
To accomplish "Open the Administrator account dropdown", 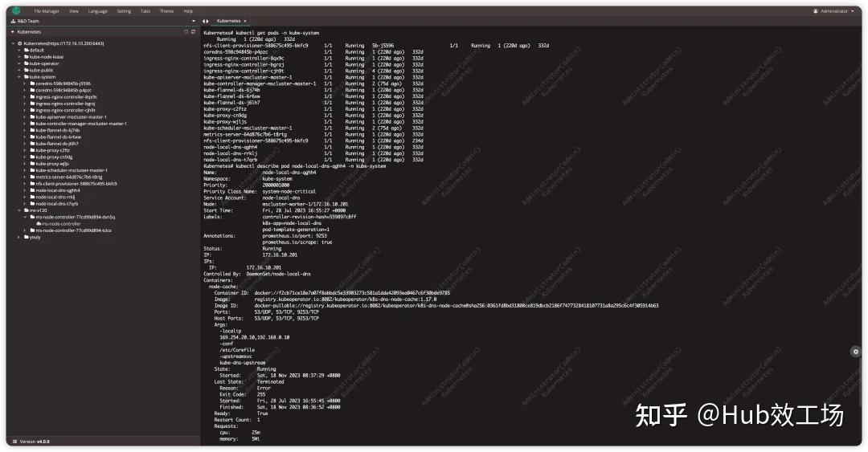I will [837, 11].
